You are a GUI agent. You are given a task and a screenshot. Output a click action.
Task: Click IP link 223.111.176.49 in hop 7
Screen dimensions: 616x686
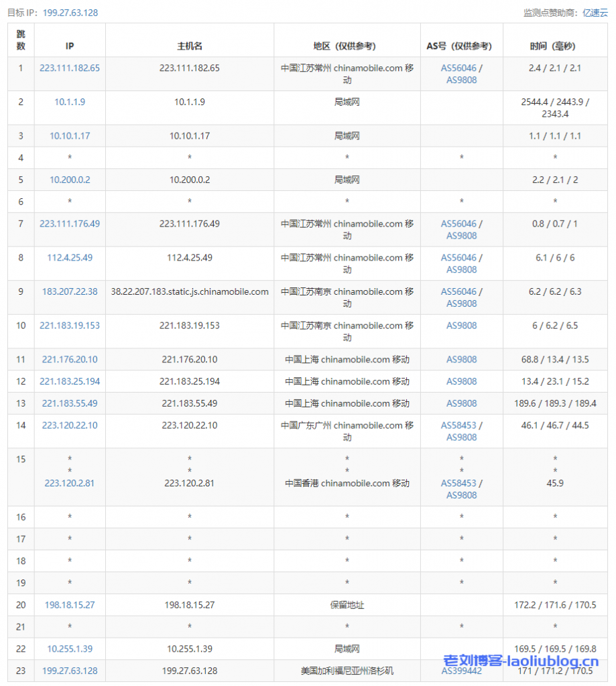pyautogui.click(x=70, y=224)
